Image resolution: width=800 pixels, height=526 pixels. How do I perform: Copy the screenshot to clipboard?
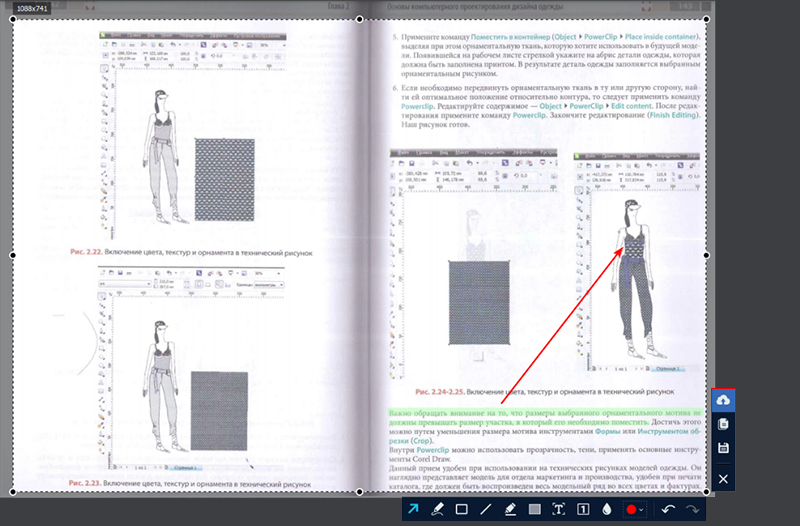[x=723, y=425]
